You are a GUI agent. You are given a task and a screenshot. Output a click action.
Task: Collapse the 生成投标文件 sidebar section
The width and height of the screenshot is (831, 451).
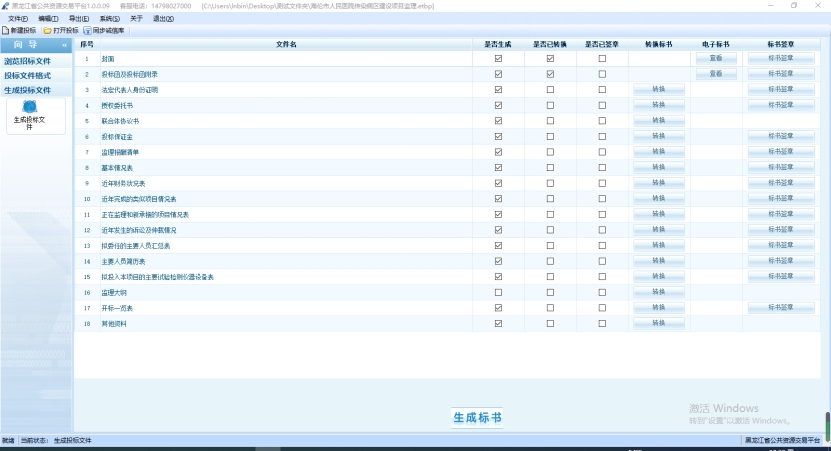[x=27, y=90]
